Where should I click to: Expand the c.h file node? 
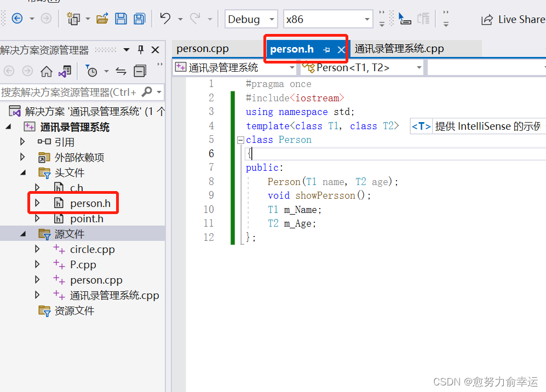[37, 187]
